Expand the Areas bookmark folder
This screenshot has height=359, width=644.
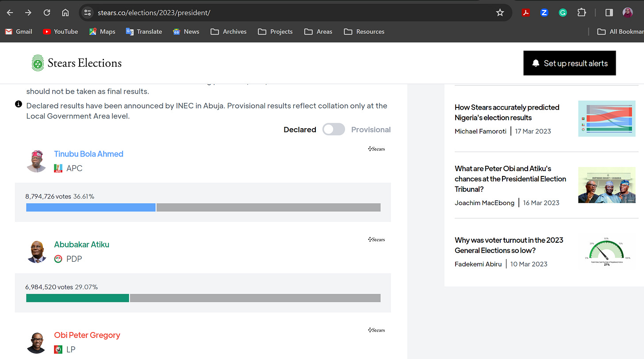318,31
